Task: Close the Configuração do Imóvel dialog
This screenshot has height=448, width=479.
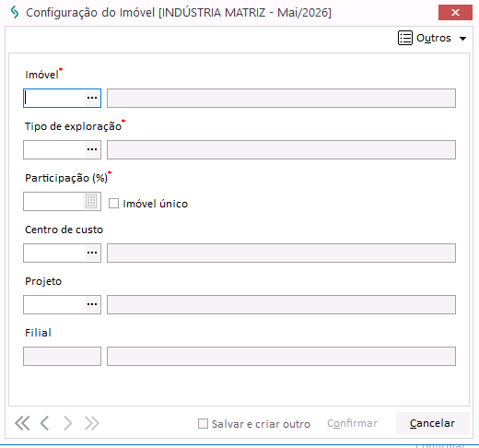Action: [x=455, y=13]
